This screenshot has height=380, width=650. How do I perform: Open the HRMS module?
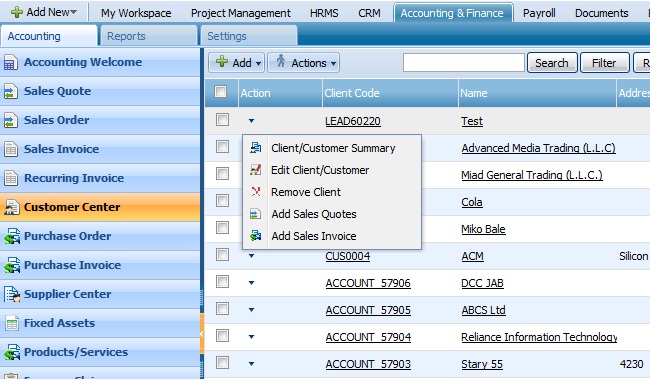tap(324, 13)
